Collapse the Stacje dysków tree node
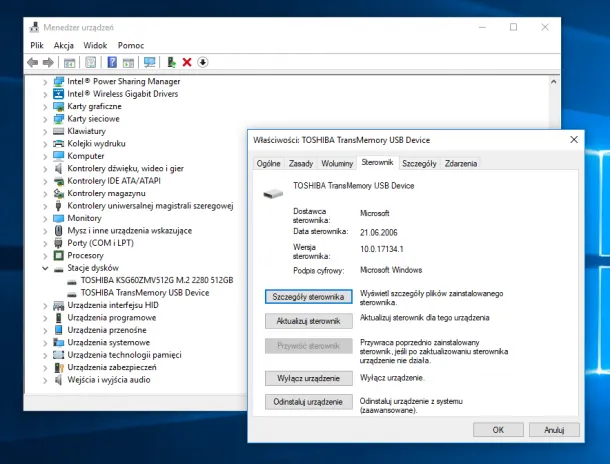 [x=45, y=268]
